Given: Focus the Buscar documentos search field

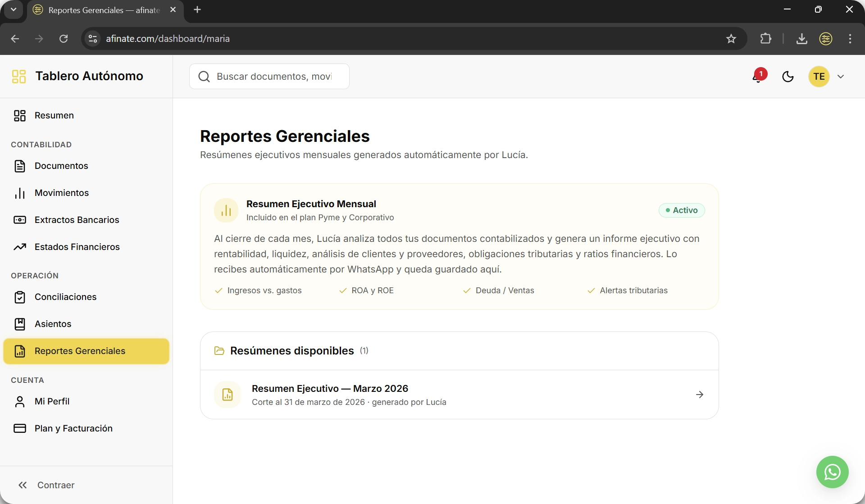Looking at the screenshot, I should pos(274,77).
